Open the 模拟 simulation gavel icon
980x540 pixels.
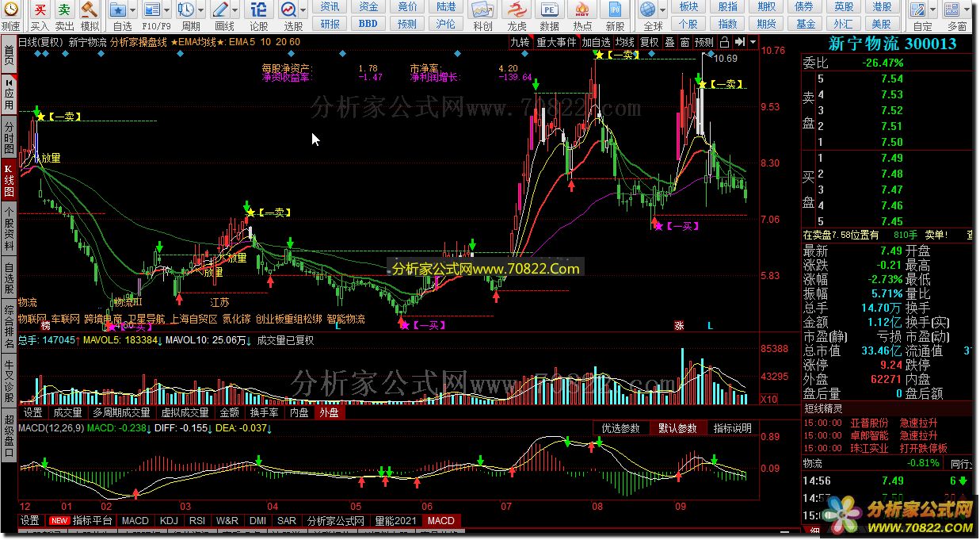coord(90,10)
